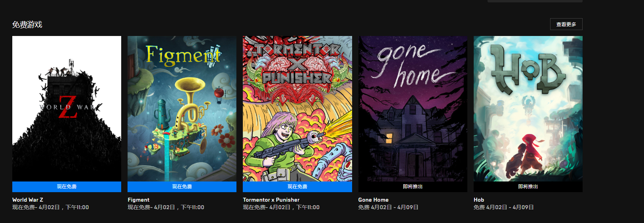View the Gone Home cover image
The image size is (644, 223).
pyautogui.click(x=413, y=109)
